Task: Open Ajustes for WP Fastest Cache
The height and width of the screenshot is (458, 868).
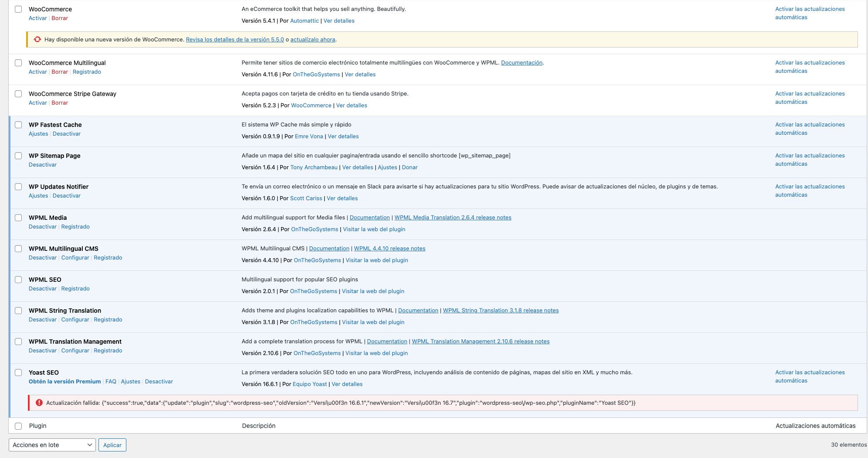Action: [x=38, y=133]
